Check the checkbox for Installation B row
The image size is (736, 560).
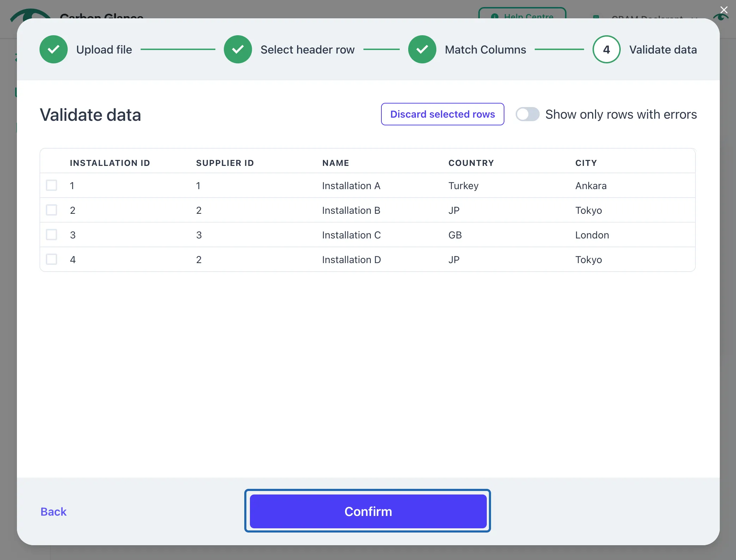(x=51, y=210)
